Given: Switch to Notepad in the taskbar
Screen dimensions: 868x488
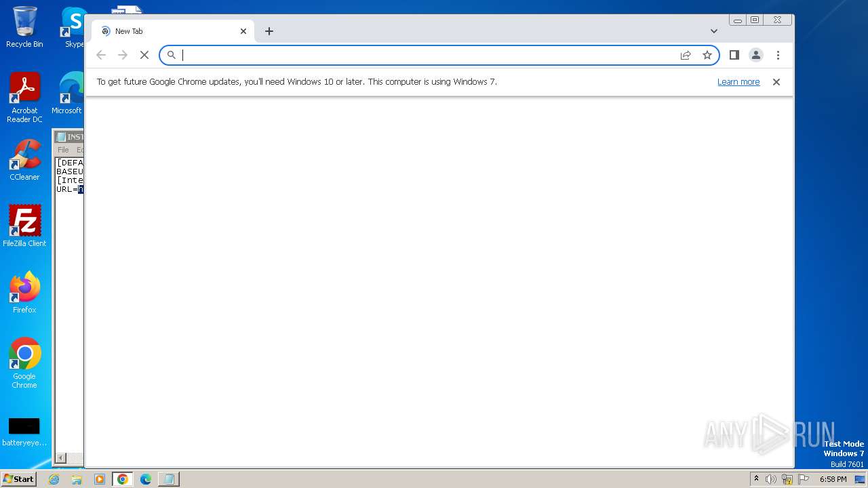Looking at the screenshot, I should coord(168,479).
